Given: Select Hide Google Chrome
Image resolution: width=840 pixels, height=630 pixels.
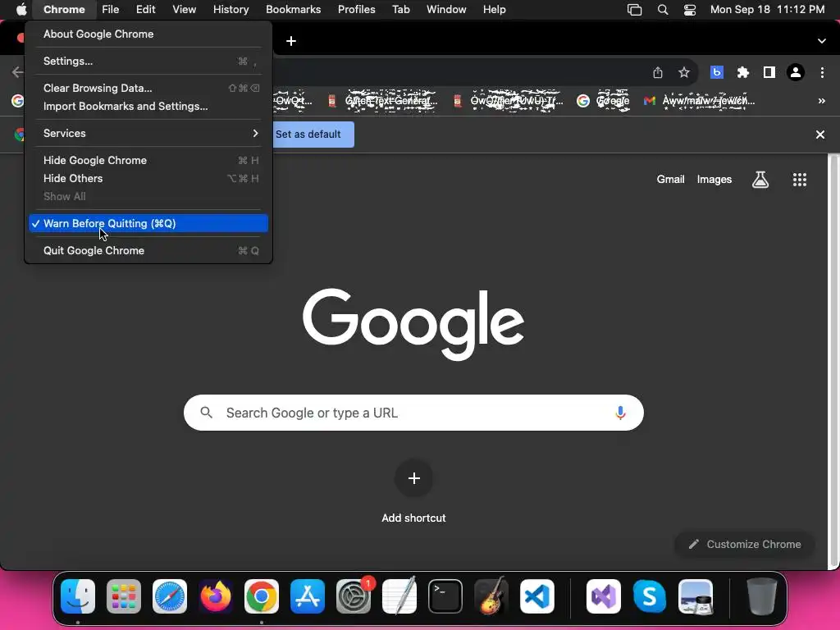Looking at the screenshot, I should coord(148,160).
